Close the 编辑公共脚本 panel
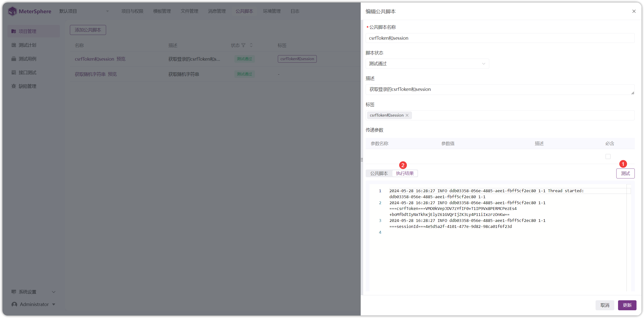Screen dimensions: 644x318 pos(634,11)
